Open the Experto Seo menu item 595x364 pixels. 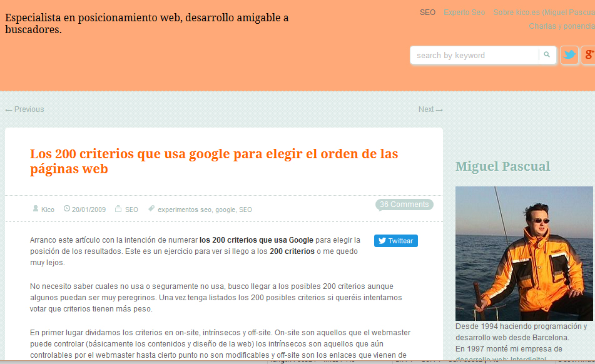[464, 13]
